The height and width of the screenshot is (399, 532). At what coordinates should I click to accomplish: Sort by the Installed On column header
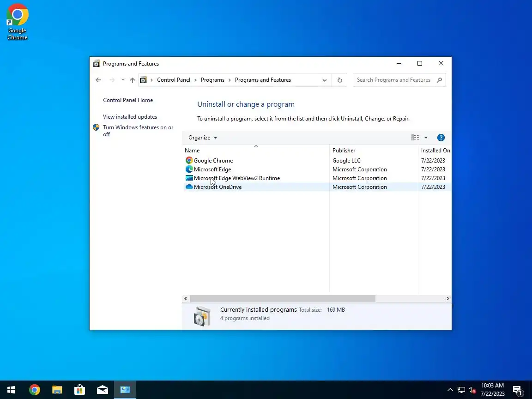click(435, 150)
